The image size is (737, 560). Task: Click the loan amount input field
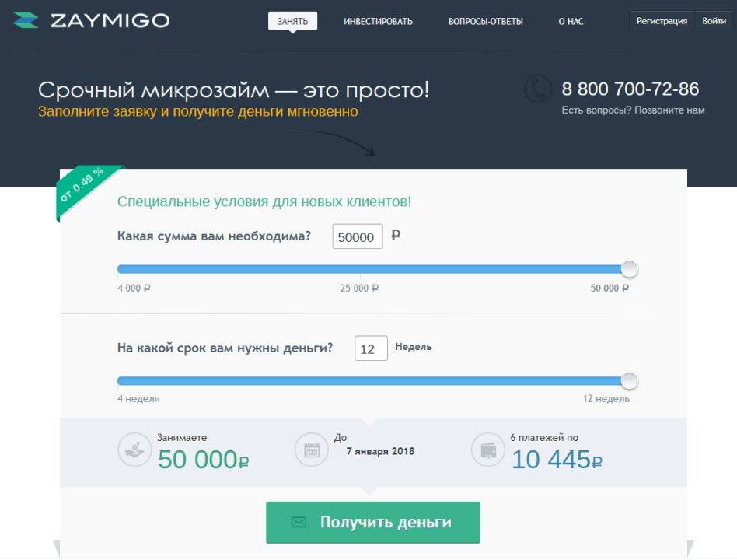pyautogui.click(x=358, y=237)
